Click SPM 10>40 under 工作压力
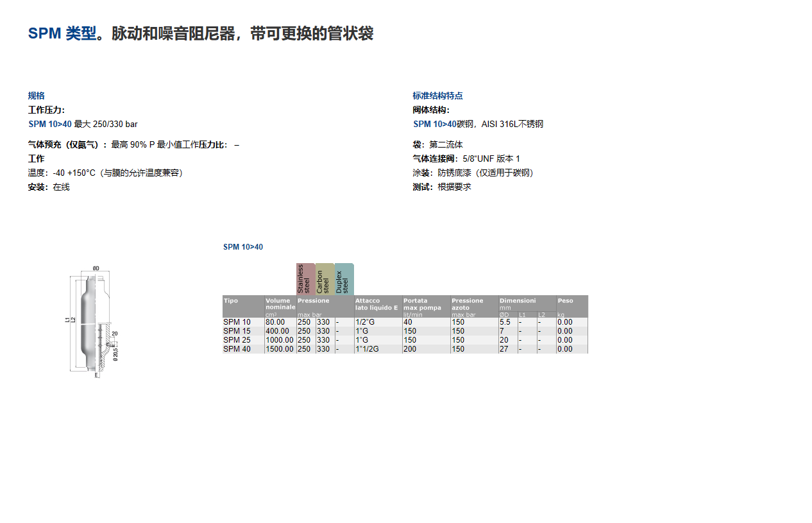The image size is (812, 523). point(50,124)
